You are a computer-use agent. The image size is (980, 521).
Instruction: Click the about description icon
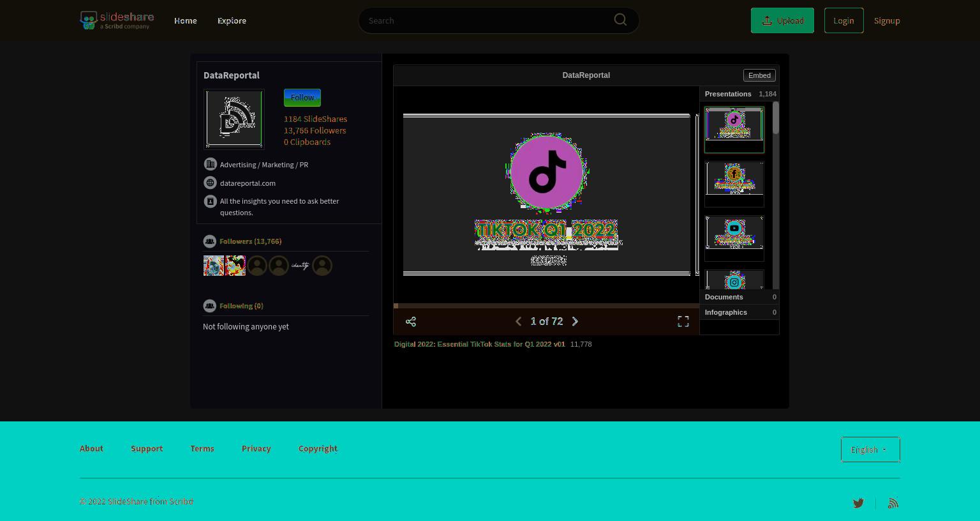click(x=210, y=201)
